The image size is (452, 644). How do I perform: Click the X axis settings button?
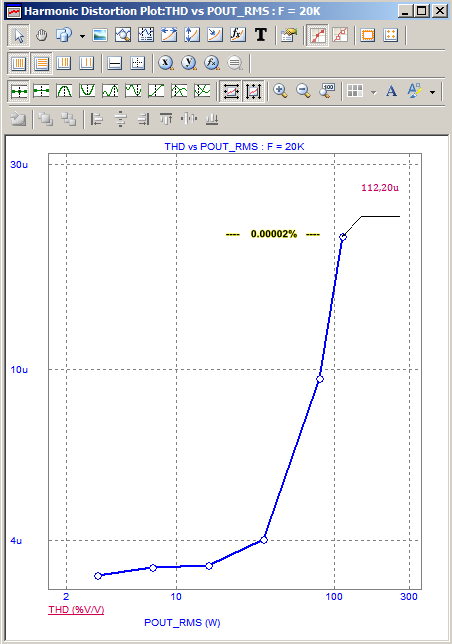(165, 63)
